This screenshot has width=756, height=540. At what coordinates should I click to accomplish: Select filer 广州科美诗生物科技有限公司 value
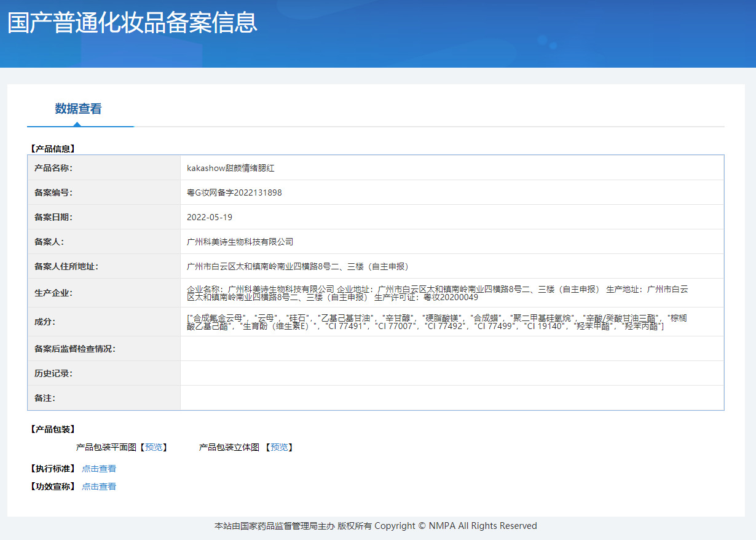point(240,242)
